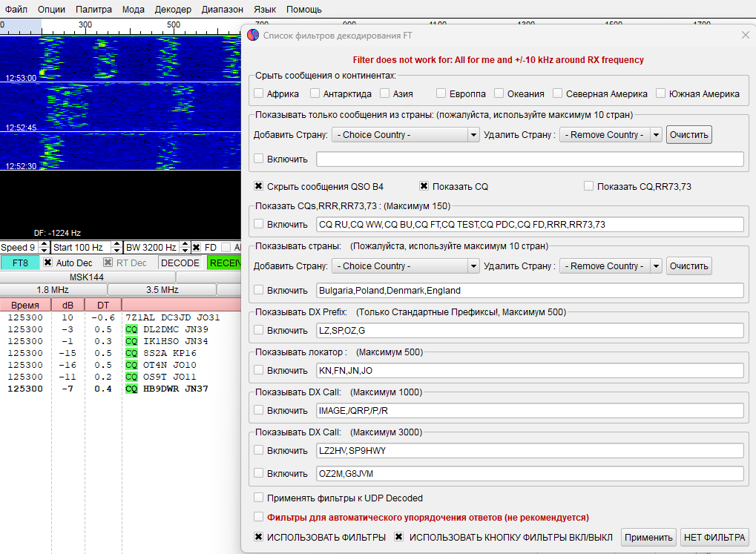The width and height of the screenshot is (756, 554).
Task: Click the app icon in filter dialog title bar
Action: click(x=254, y=35)
